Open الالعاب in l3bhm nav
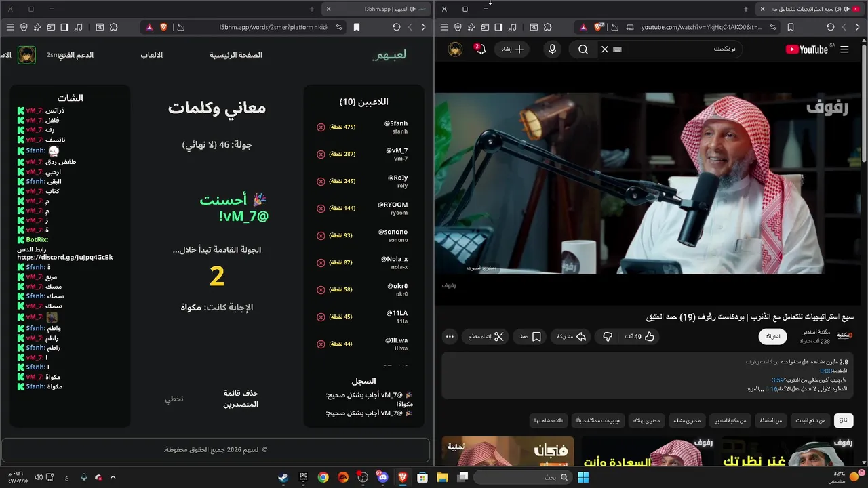 tap(151, 55)
